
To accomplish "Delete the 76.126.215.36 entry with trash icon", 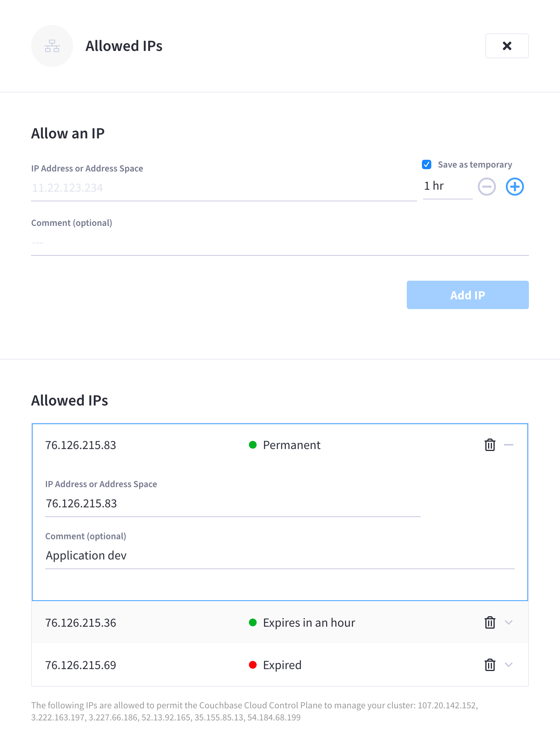I will [x=490, y=622].
